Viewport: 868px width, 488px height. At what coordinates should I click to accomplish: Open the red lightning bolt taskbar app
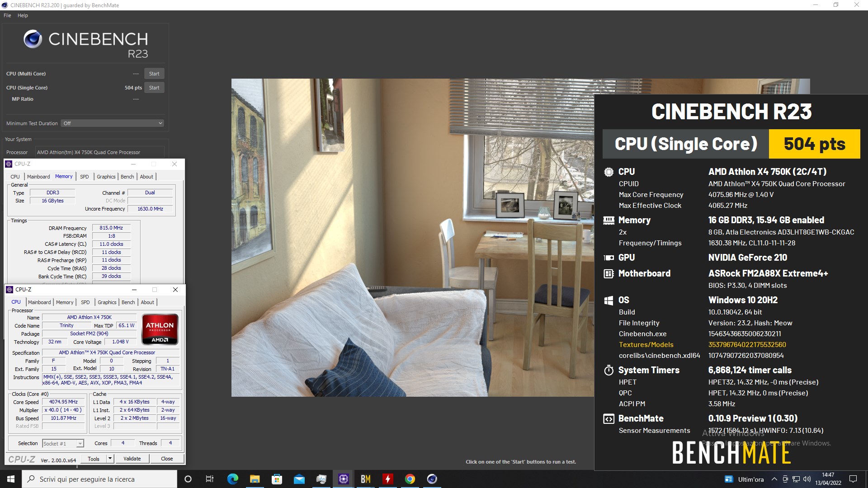387,479
